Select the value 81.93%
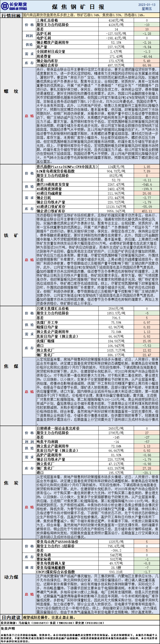 [116, 455]
